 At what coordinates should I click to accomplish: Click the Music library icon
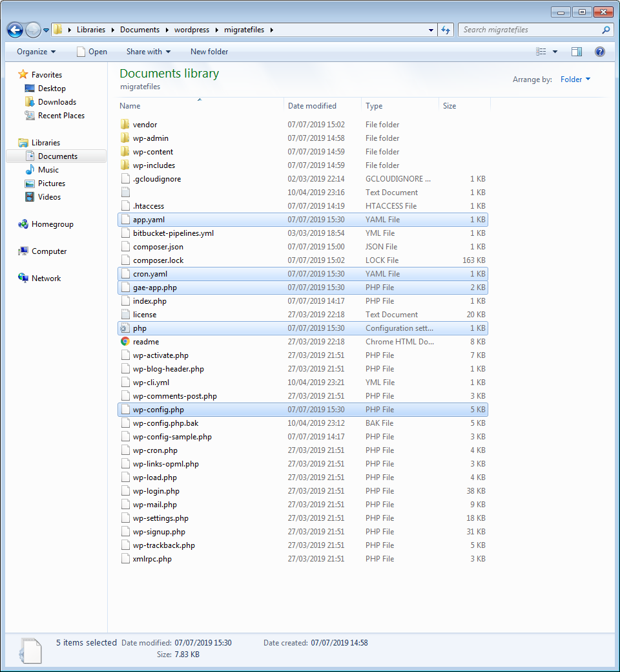pos(30,170)
